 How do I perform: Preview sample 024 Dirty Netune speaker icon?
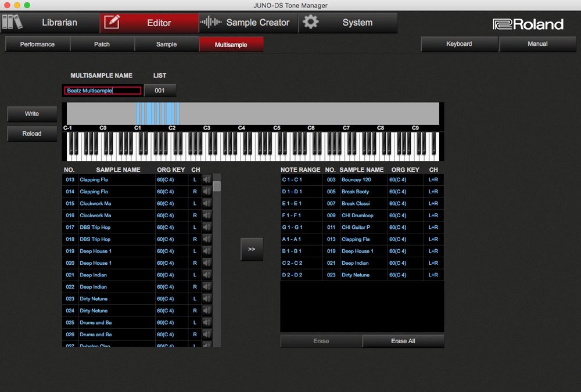(207, 311)
